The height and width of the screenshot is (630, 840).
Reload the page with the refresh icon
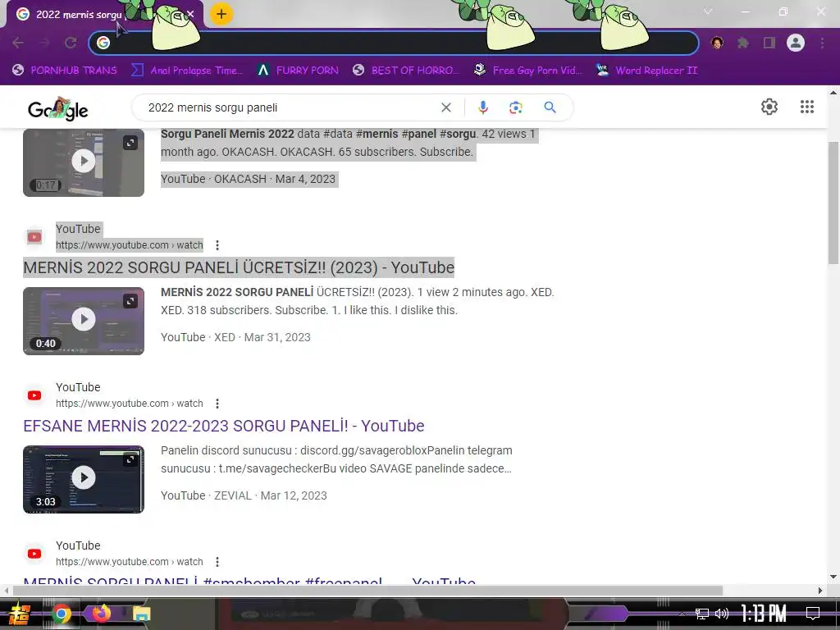point(71,43)
